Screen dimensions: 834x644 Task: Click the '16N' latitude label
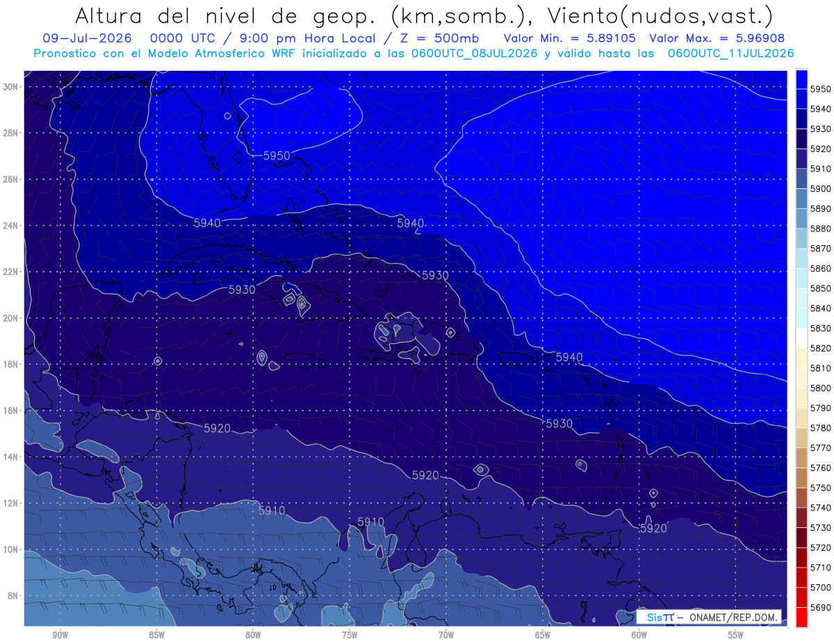coord(10,411)
